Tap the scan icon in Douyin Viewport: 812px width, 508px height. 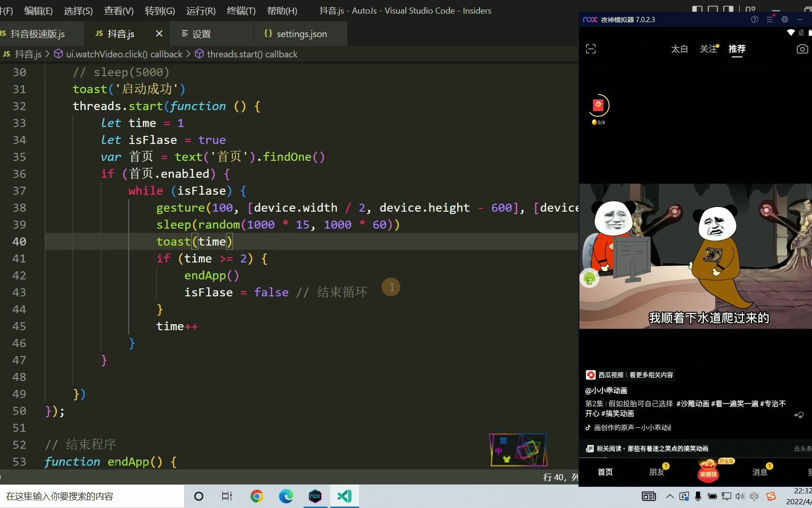pyautogui.click(x=591, y=49)
